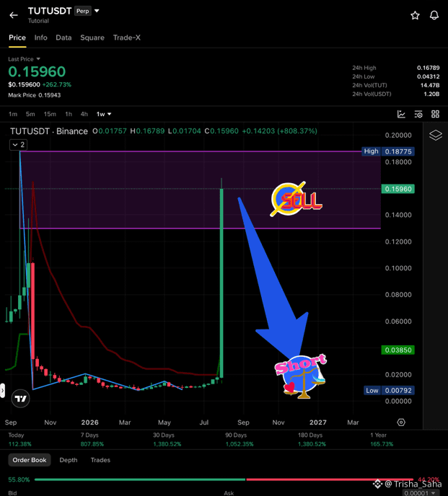Click the Today 112.38% performance value
Image resolution: width=448 pixels, height=496 pixels.
pos(20,444)
